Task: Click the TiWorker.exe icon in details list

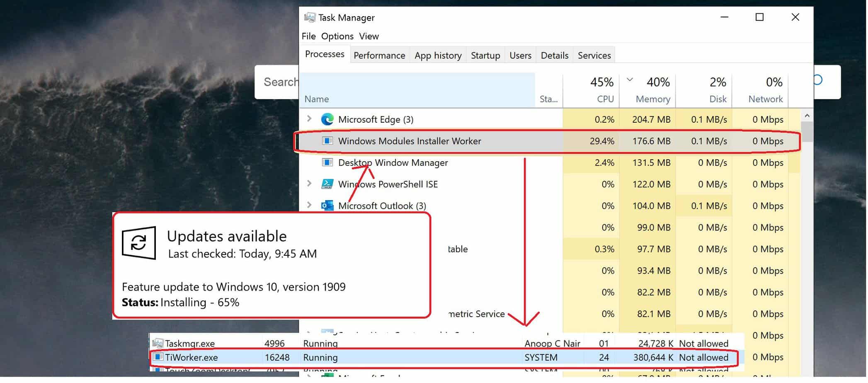Action: click(x=158, y=357)
